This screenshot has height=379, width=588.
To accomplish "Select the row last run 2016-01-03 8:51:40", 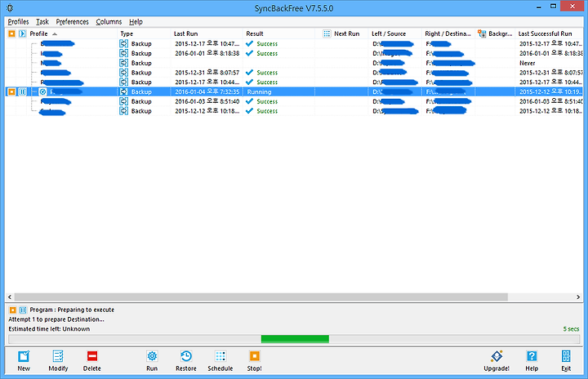I will pos(294,101).
